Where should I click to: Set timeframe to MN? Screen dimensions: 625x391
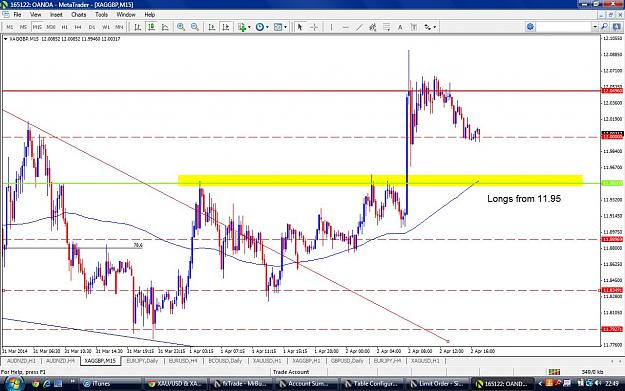119,27
